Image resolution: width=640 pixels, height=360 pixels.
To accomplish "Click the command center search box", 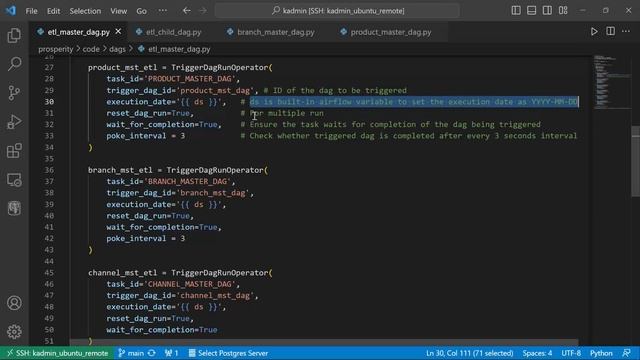I will 338,11.
